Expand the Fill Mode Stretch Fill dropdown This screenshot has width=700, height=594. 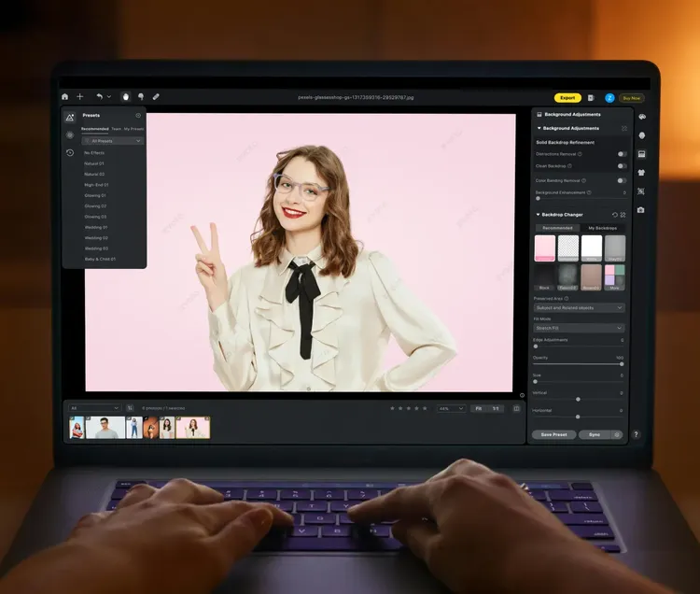[x=579, y=328]
